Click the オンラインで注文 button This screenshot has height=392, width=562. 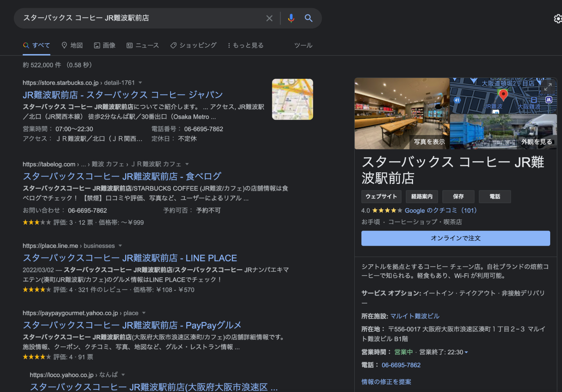click(x=455, y=238)
